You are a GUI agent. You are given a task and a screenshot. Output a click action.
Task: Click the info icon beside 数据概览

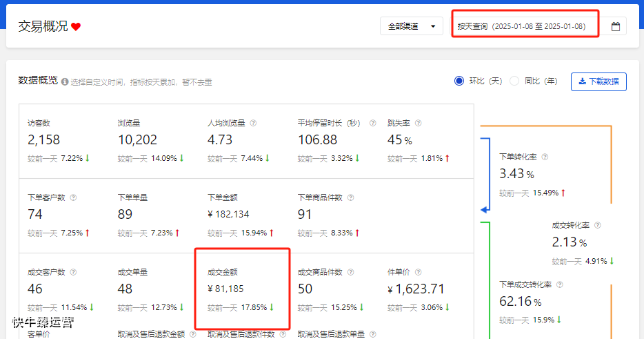click(65, 82)
